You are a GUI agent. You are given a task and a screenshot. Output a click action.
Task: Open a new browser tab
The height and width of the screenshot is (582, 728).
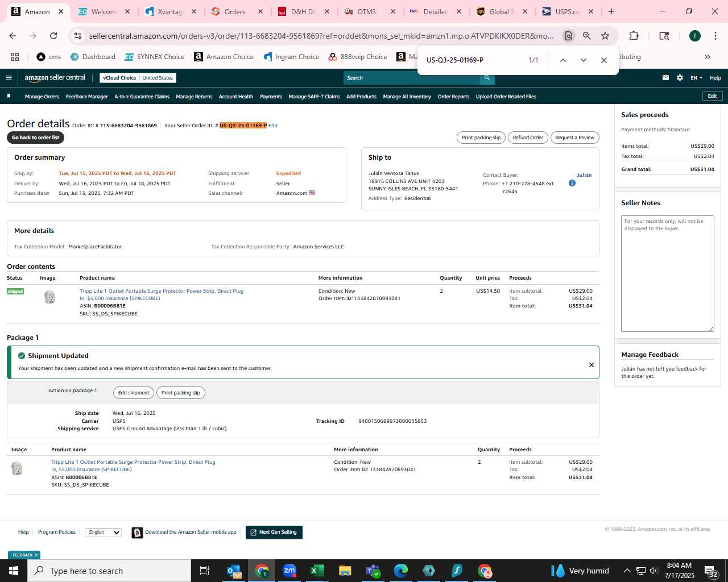[611, 11]
